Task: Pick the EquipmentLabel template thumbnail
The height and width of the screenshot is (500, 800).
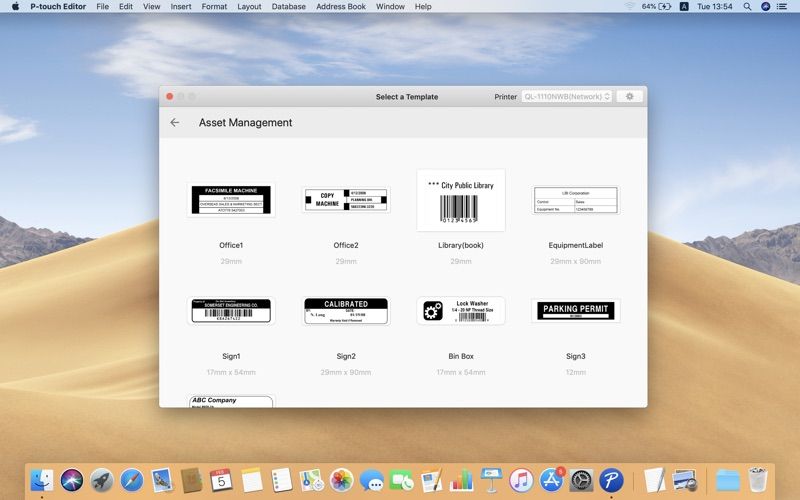Action: (576, 199)
